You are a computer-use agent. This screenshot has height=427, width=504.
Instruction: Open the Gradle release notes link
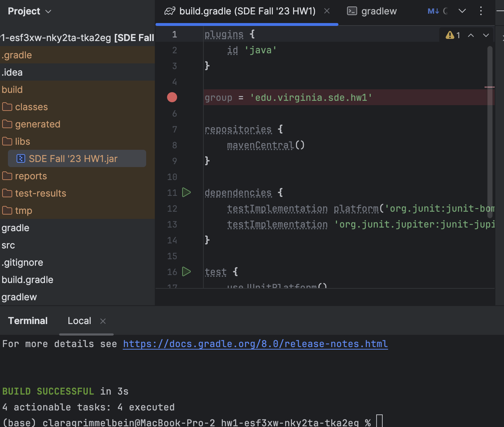[x=255, y=344]
